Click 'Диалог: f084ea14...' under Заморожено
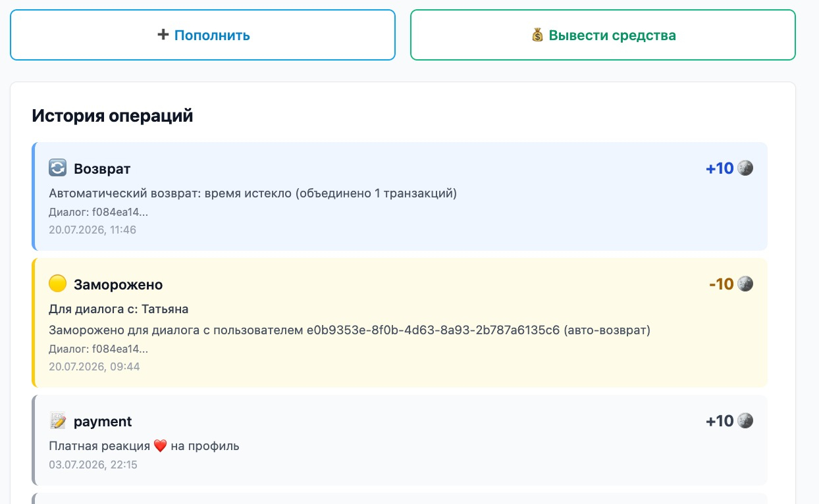This screenshot has height=504, width=819. [x=98, y=349]
